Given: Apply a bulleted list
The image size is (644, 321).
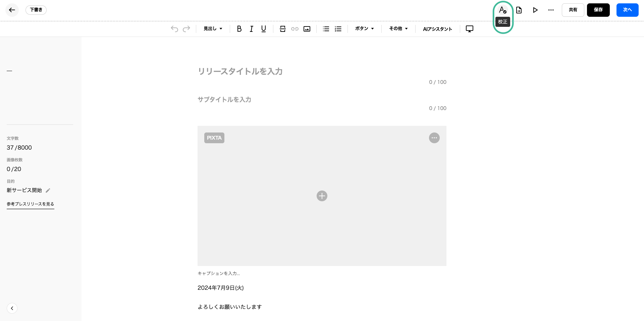Looking at the screenshot, I should 326,29.
